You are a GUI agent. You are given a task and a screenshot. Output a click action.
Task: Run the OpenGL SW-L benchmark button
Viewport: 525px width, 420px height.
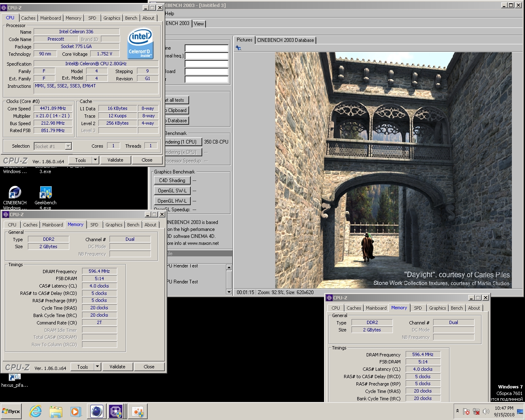click(172, 191)
